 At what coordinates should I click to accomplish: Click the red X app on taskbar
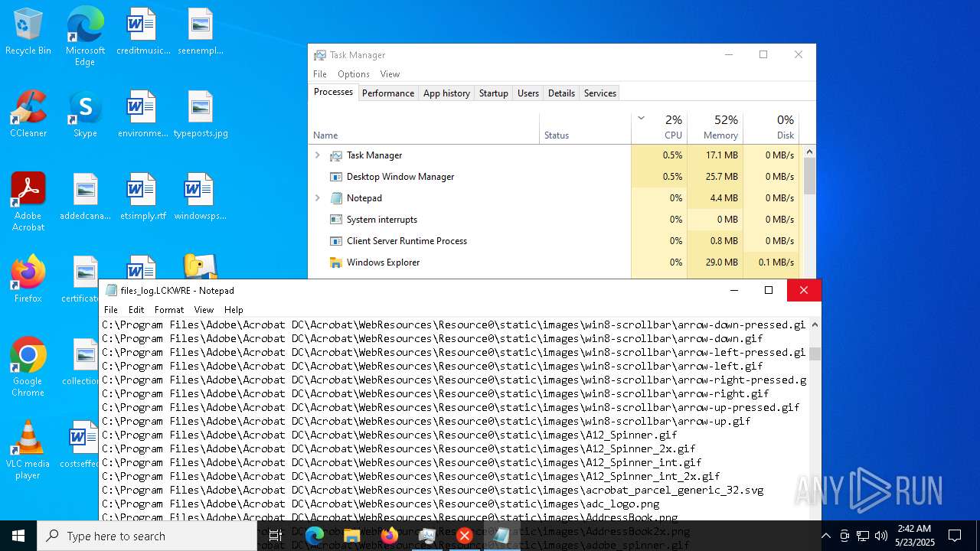tap(464, 536)
